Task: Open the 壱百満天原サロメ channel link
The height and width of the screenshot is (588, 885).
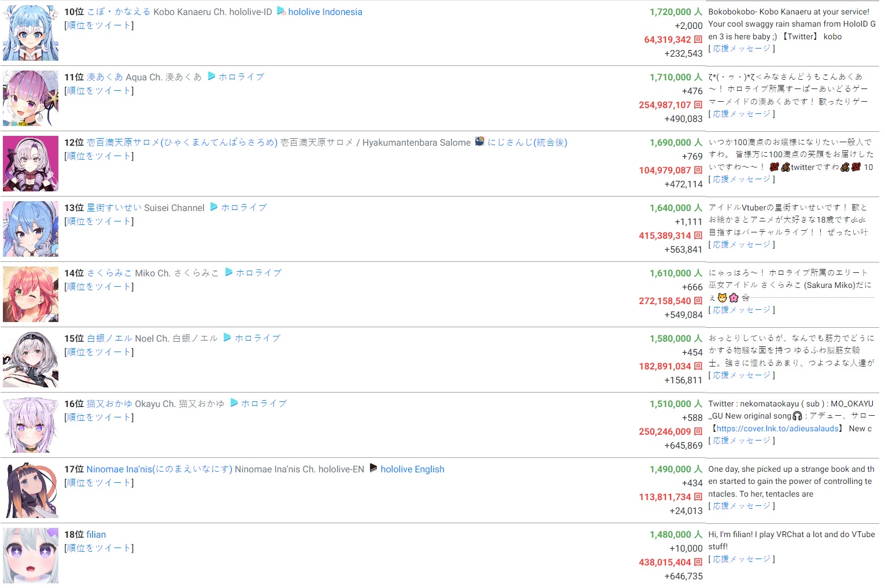Action: pyautogui.click(x=182, y=142)
